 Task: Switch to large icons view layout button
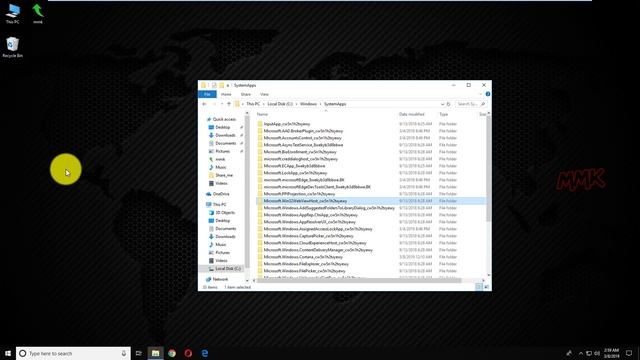click(x=486, y=287)
